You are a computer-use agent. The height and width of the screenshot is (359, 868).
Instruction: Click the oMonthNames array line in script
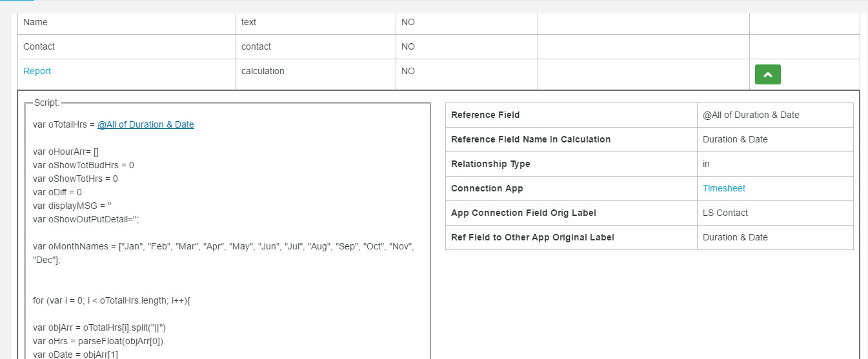(x=223, y=247)
